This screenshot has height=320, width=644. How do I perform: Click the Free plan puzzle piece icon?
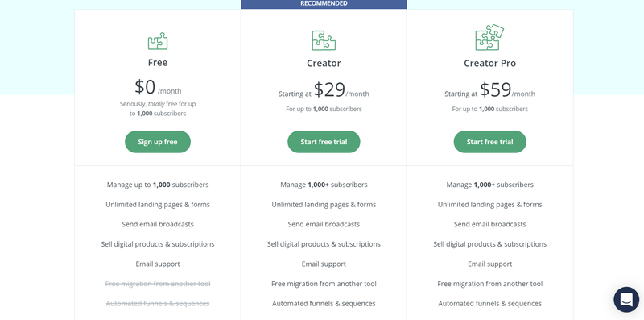[158, 41]
